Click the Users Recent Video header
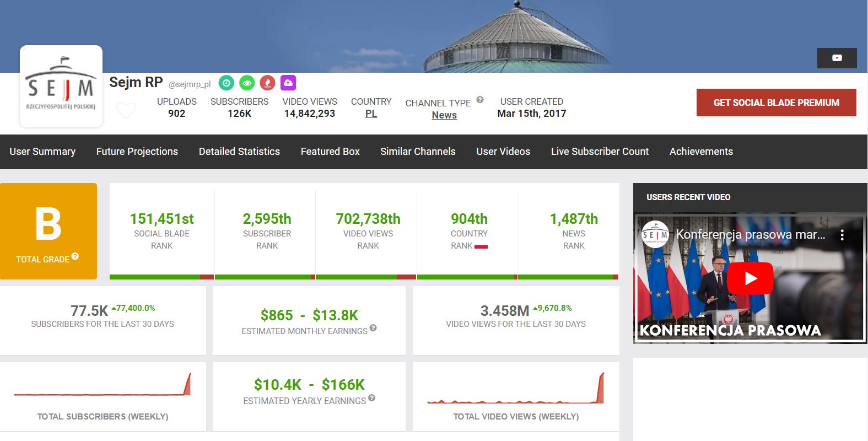This screenshot has height=441, width=868. point(688,197)
